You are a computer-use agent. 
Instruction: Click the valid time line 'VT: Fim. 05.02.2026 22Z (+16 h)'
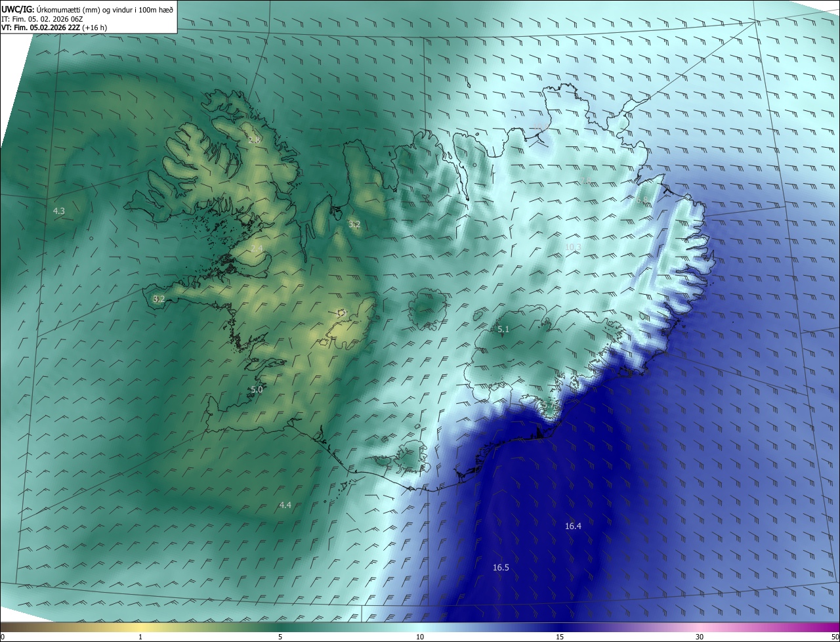coord(55,28)
